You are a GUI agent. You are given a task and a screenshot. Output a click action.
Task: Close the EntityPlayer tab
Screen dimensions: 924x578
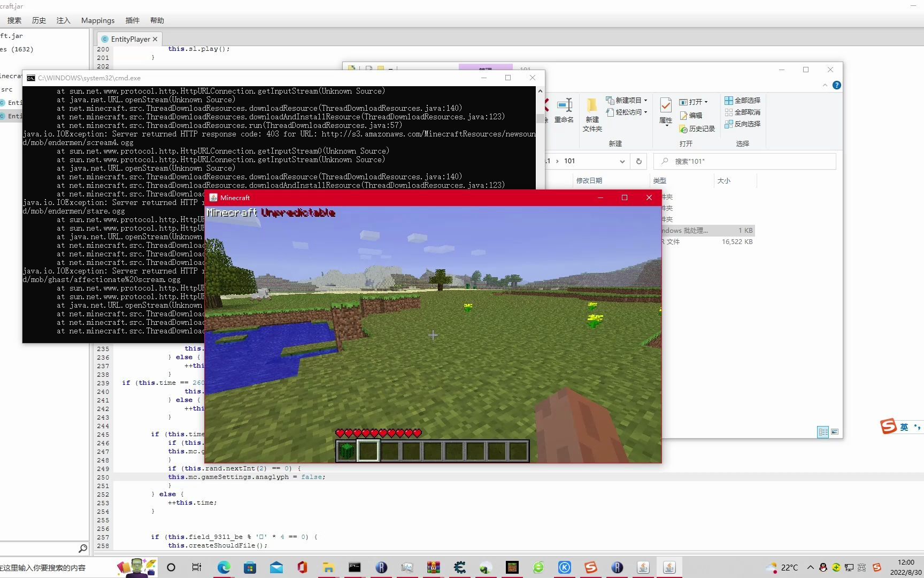point(155,39)
